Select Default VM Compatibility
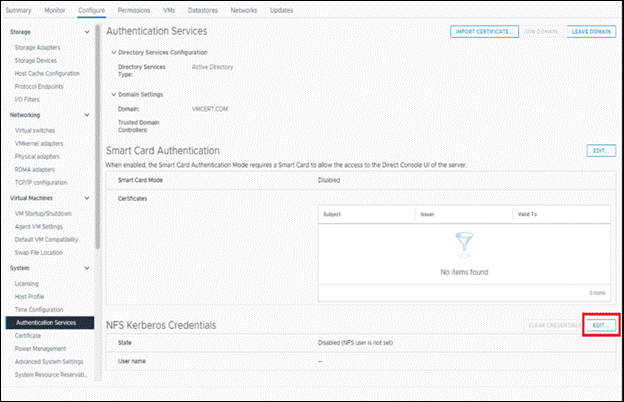This screenshot has width=624, height=402. 46,240
